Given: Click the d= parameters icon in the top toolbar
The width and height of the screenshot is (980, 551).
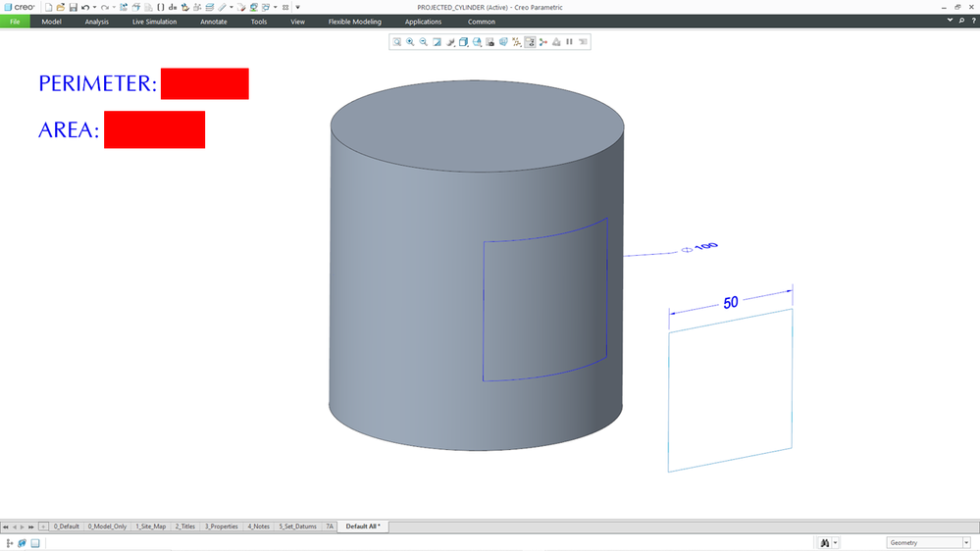Looking at the screenshot, I should click(173, 8).
